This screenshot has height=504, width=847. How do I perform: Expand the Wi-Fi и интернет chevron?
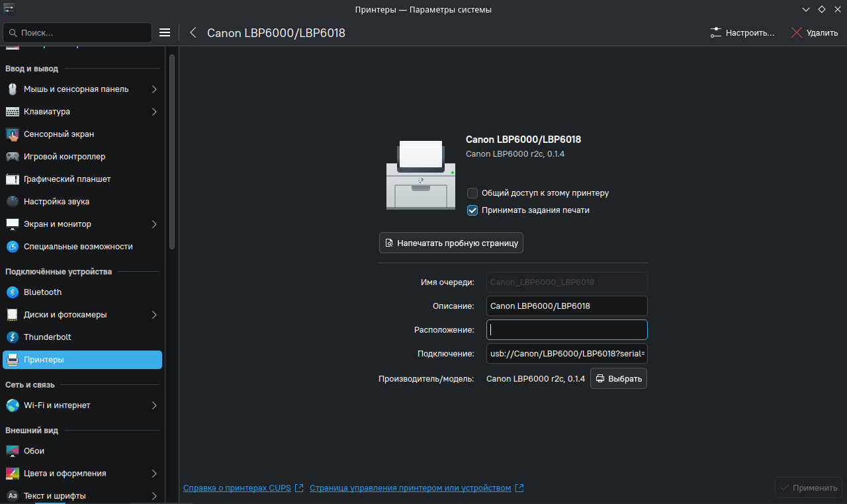point(154,405)
